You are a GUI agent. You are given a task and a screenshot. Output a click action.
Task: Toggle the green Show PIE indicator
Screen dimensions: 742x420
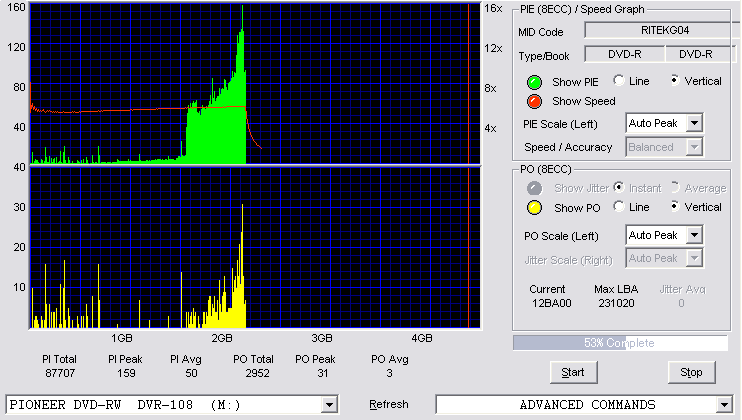tap(534, 82)
